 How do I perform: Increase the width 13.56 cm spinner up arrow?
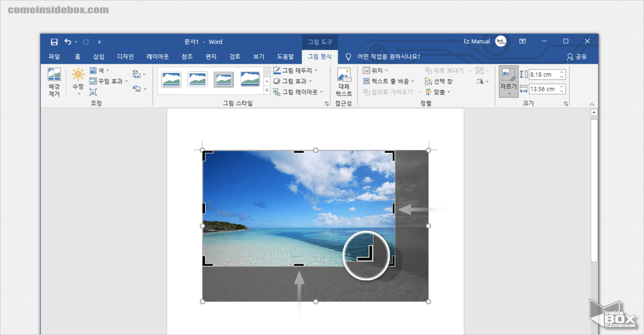(x=562, y=87)
